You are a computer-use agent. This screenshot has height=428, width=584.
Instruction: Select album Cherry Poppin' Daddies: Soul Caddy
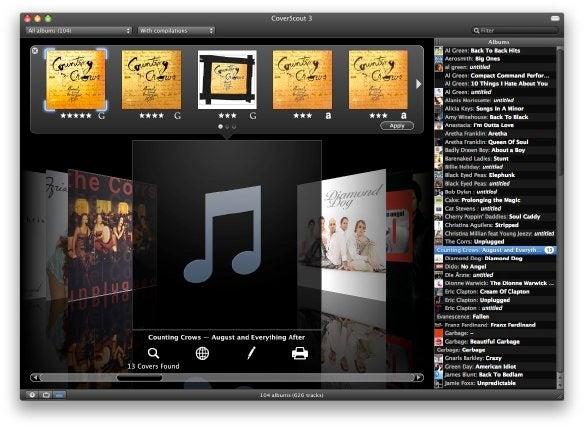[x=495, y=217]
